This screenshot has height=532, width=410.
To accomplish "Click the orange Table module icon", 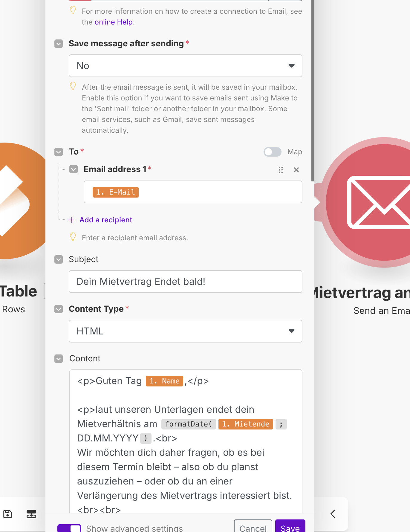I will tap(18, 201).
